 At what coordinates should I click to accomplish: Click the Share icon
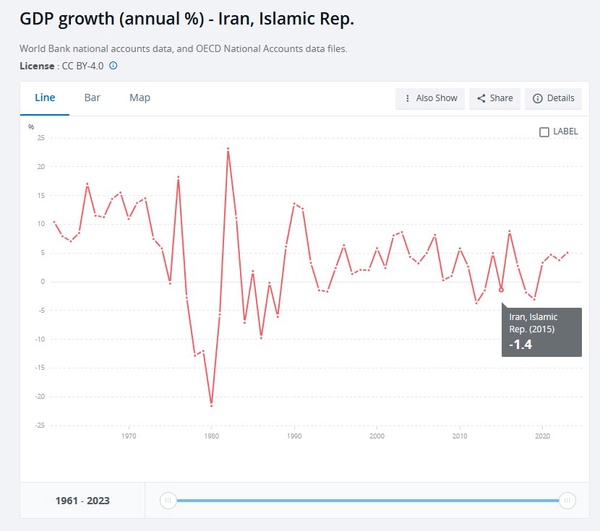click(x=481, y=98)
